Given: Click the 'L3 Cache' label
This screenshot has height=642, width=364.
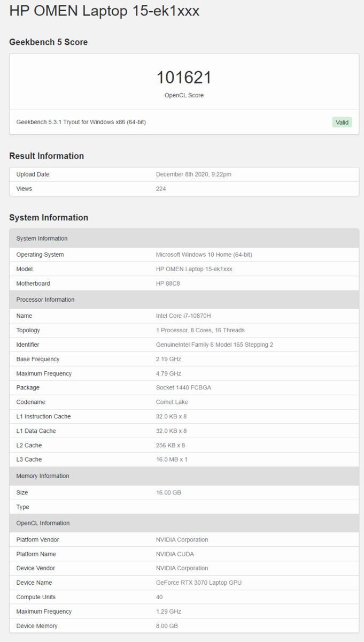Looking at the screenshot, I should pyautogui.click(x=29, y=460).
